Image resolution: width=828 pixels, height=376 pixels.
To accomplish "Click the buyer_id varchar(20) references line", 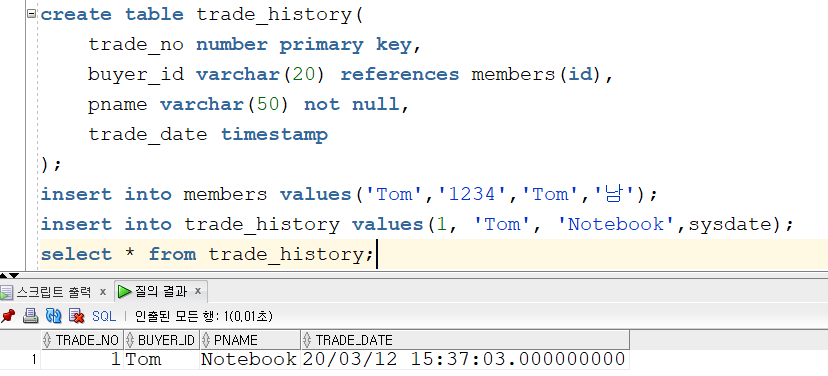I will click(351, 74).
